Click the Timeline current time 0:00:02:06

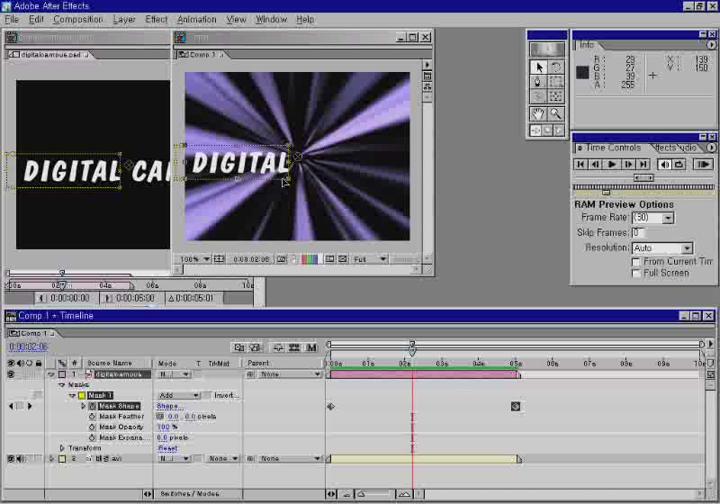coord(28,347)
